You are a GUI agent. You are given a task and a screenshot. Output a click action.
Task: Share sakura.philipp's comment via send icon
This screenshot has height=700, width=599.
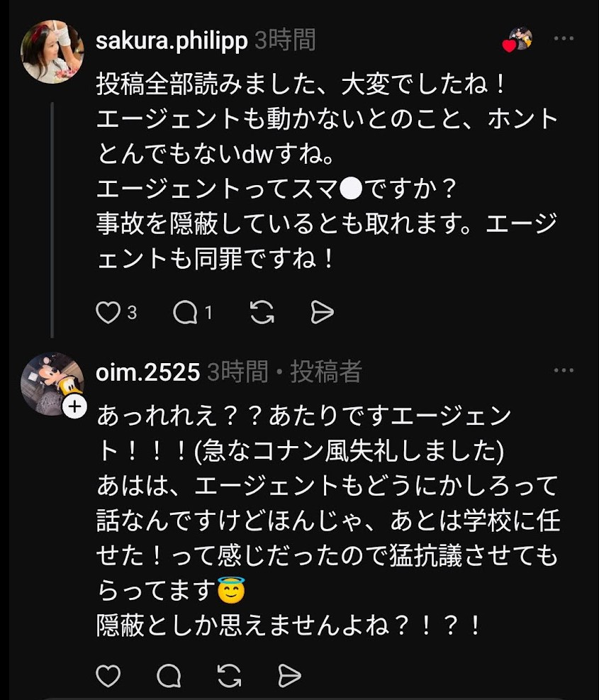click(322, 313)
